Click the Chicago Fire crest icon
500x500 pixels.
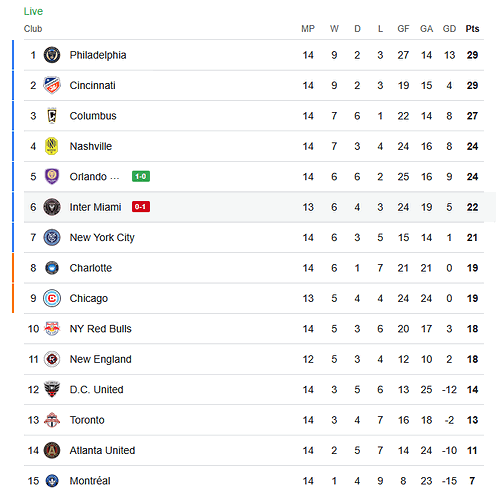(52, 298)
